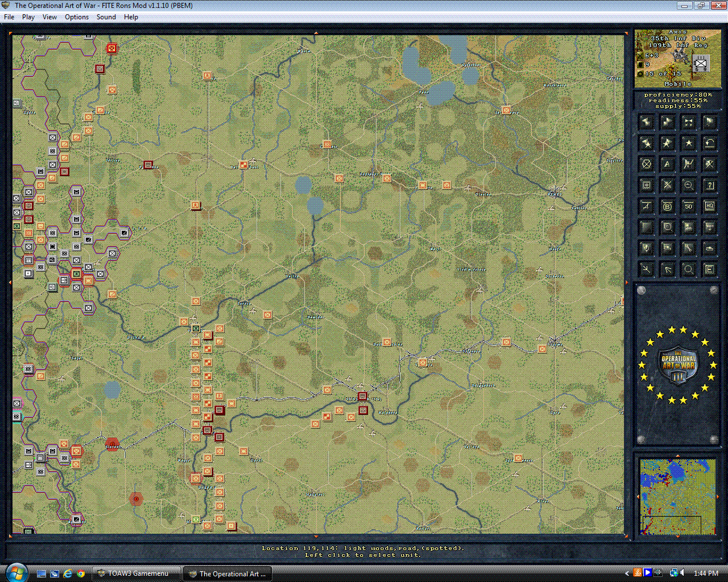Click The Operational Art taskbar button

227,573
